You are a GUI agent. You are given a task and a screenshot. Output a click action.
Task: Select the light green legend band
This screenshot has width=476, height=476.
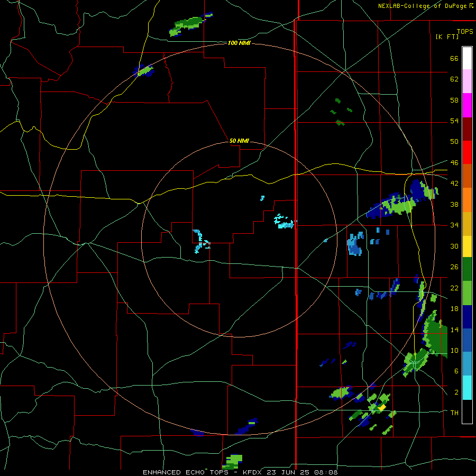467,293
